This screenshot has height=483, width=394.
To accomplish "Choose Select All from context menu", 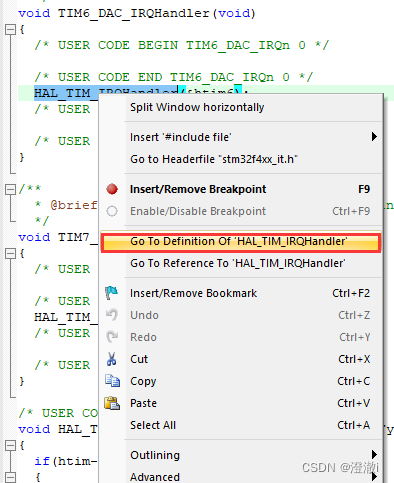I will coord(241,425).
